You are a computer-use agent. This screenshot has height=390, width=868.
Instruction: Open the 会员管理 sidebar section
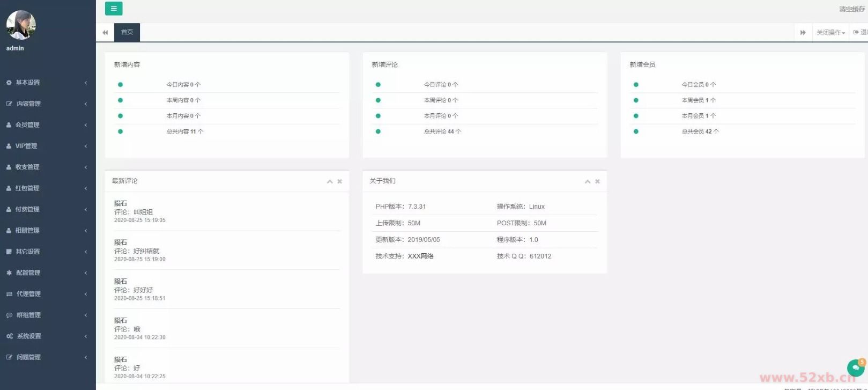(27, 124)
